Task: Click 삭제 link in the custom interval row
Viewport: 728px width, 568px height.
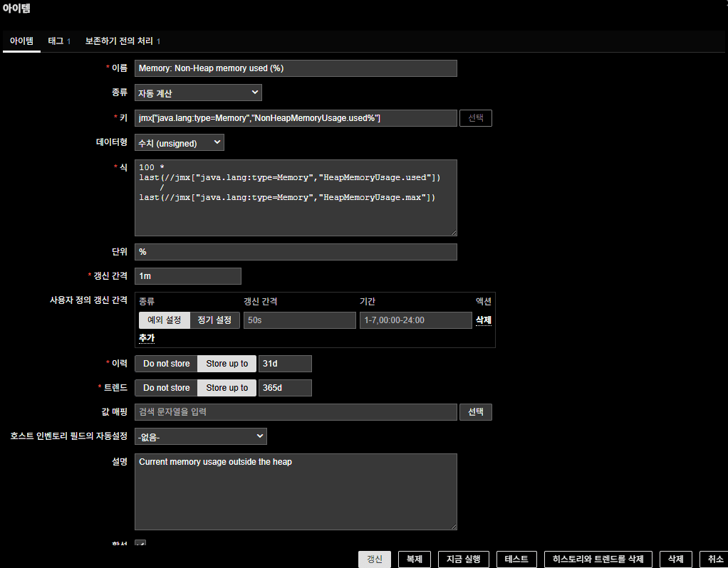Action: point(483,320)
